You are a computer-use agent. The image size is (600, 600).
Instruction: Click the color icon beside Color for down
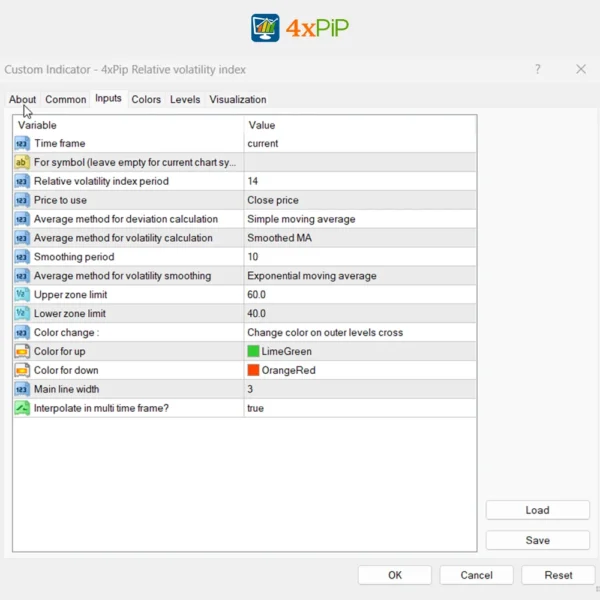pyautogui.click(x=22, y=370)
